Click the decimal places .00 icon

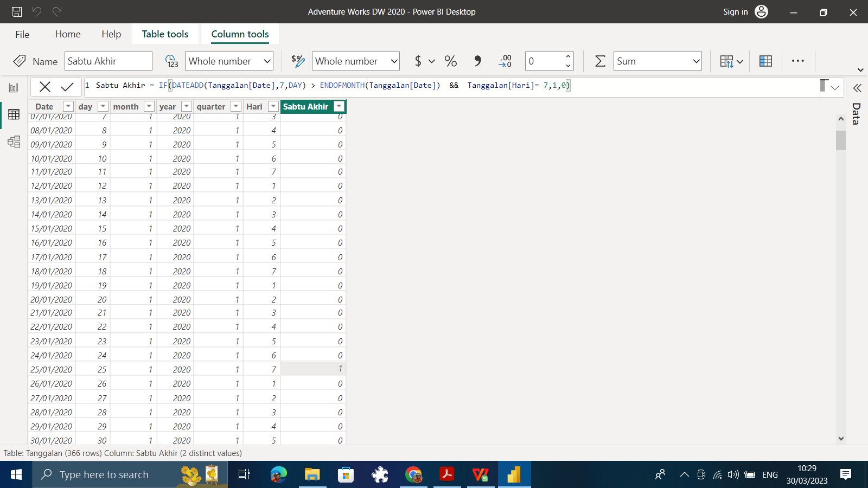(505, 61)
